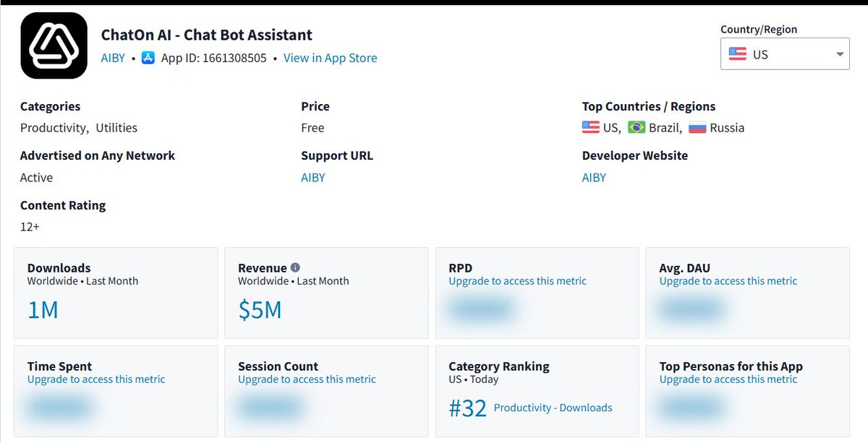The height and width of the screenshot is (443, 868).
Task: Click the Russia country name text
Action: (727, 127)
